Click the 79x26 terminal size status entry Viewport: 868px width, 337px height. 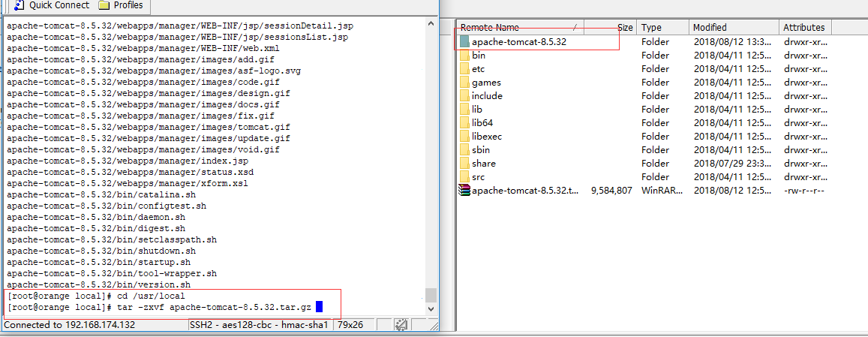(350, 325)
